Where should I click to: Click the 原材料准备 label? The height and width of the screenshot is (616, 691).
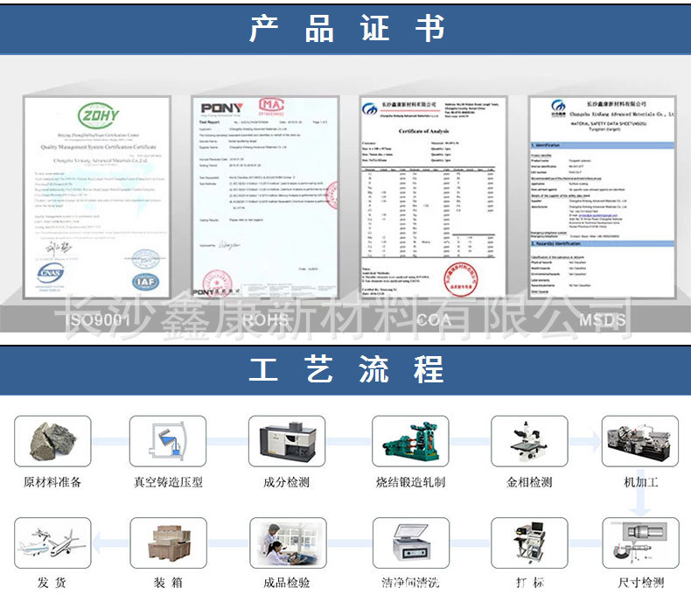52,482
